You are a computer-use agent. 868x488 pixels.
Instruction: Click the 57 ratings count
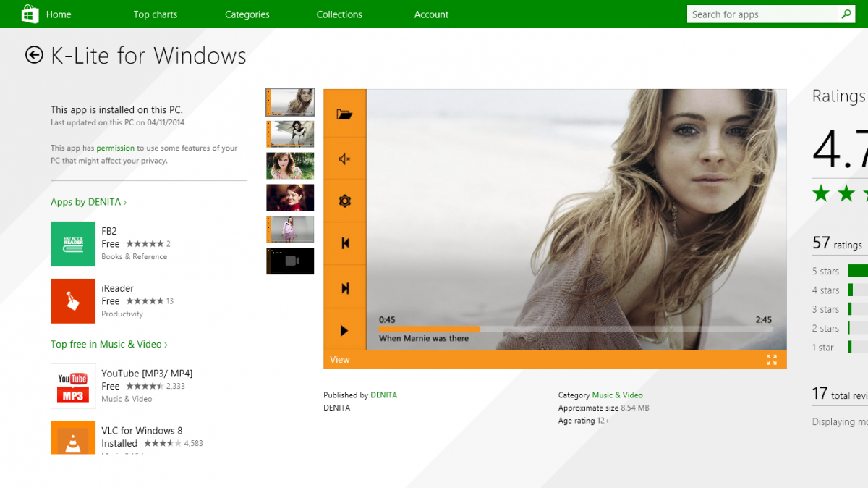837,243
